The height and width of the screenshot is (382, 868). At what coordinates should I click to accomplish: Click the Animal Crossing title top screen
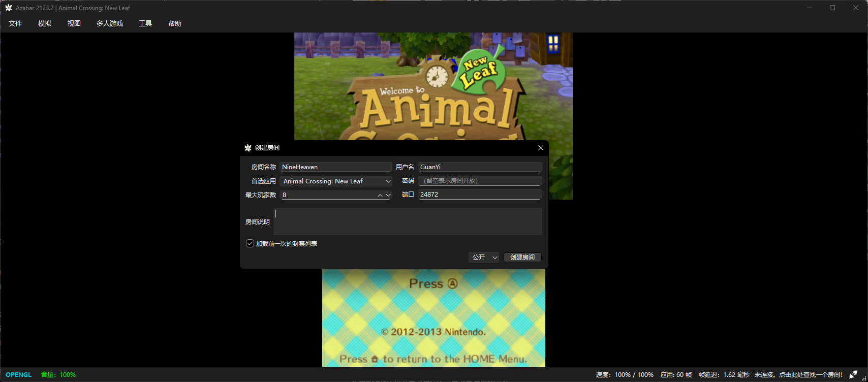(433, 86)
